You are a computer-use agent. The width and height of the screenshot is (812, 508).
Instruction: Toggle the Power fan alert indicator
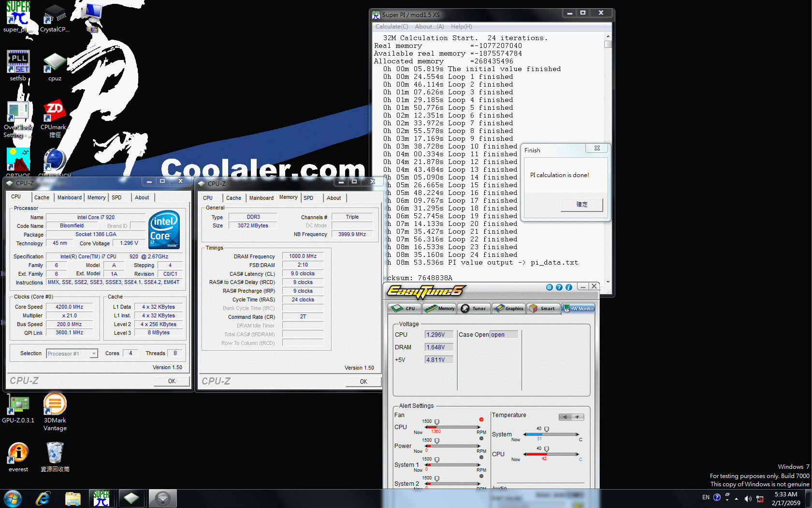[481, 438]
